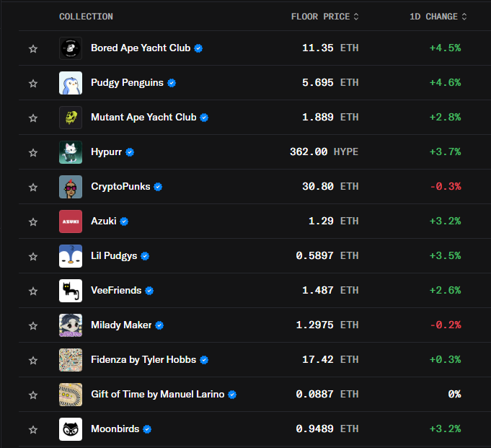491x448 pixels.
Task: Click the -0.2% change for Milady Maker
Action: 446,325
